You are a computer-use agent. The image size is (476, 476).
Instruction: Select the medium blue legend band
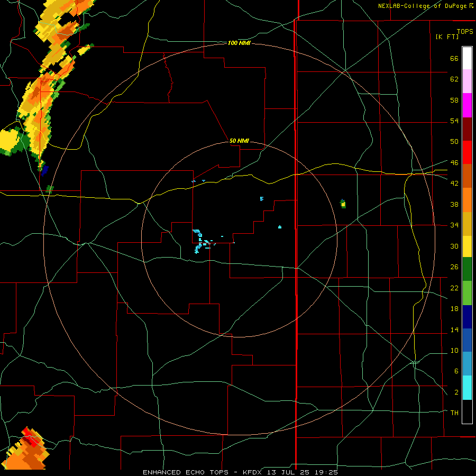pyautogui.click(x=467, y=340)
